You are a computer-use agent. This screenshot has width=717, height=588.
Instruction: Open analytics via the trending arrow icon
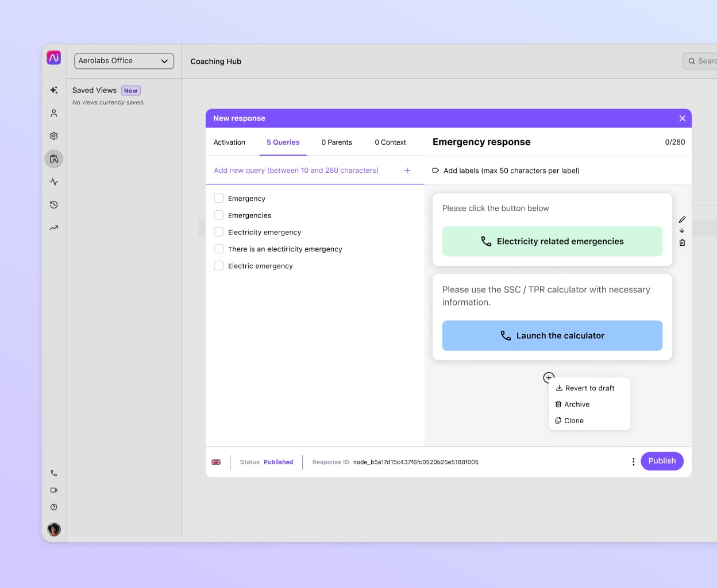click(53, 227)
